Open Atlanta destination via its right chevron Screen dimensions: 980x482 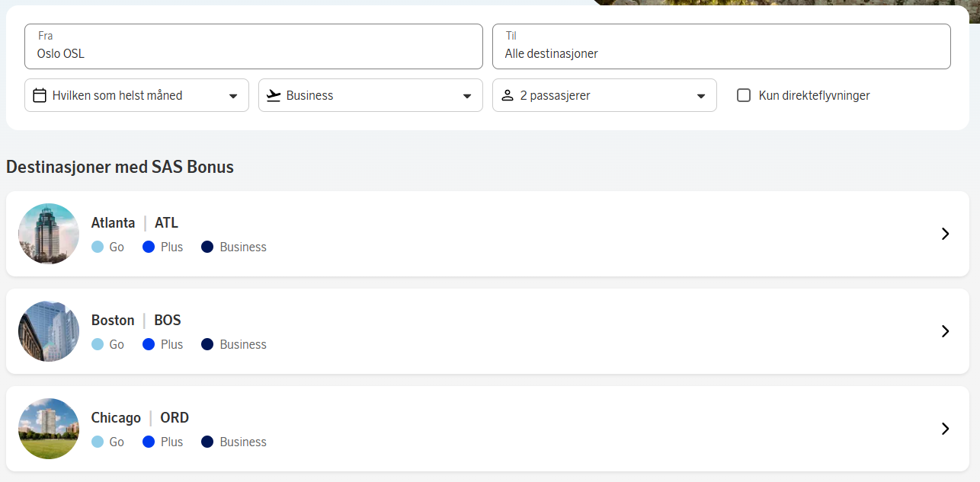[945, 234]
